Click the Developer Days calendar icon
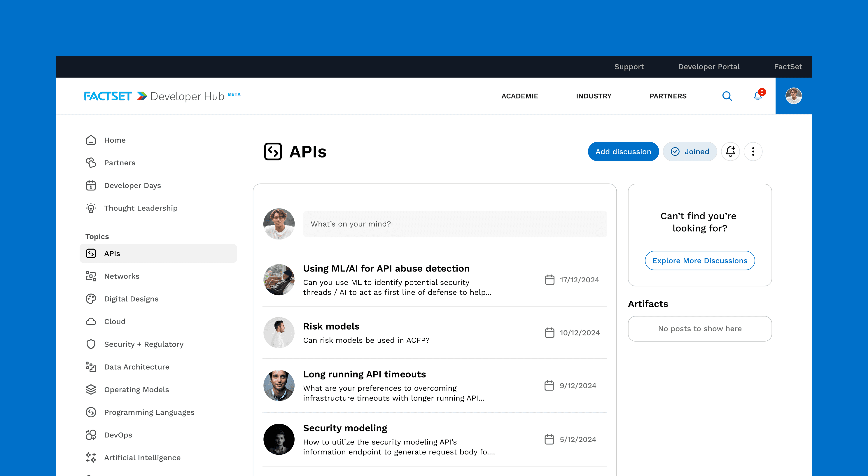The image size is (868, 476). point(91,185)
